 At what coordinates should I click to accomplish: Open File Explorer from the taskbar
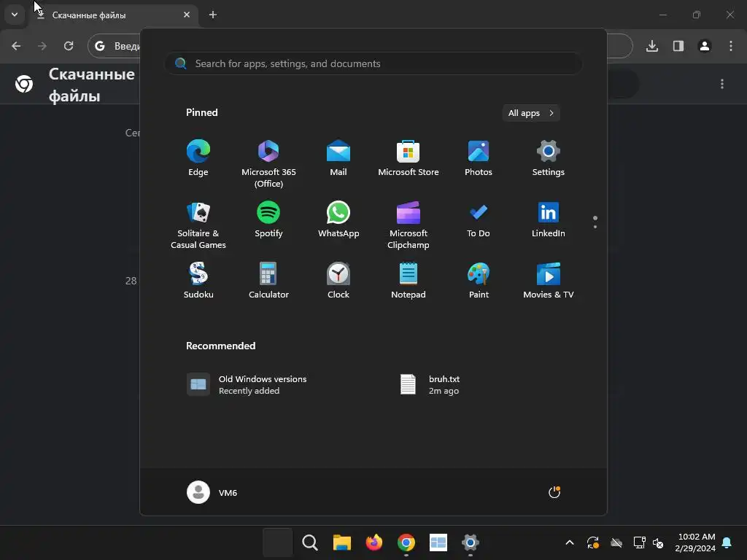[x=341, y=542]
